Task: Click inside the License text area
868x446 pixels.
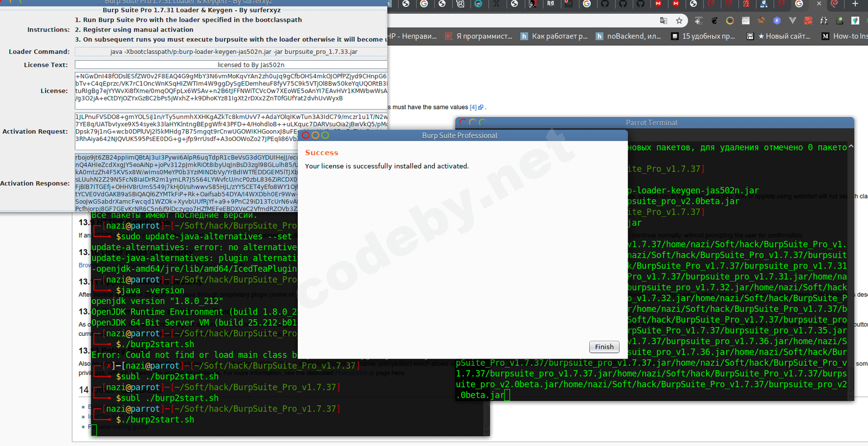Action: click(x=231, y=91)
